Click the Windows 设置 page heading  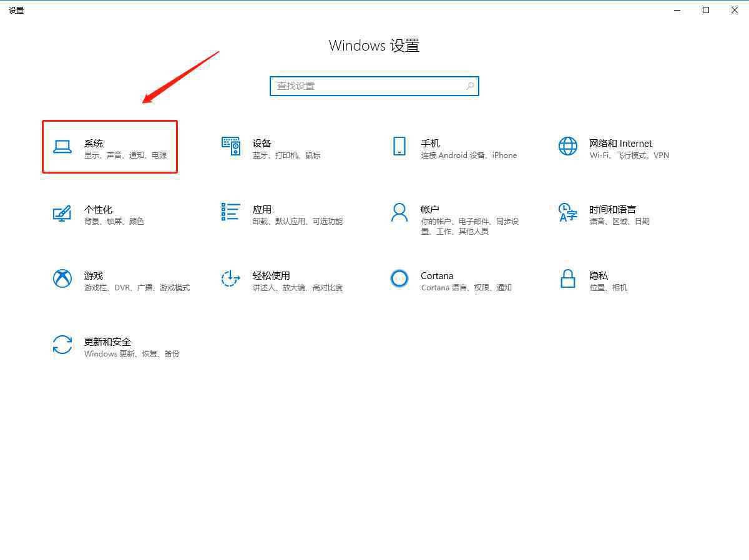coord(374,46)
